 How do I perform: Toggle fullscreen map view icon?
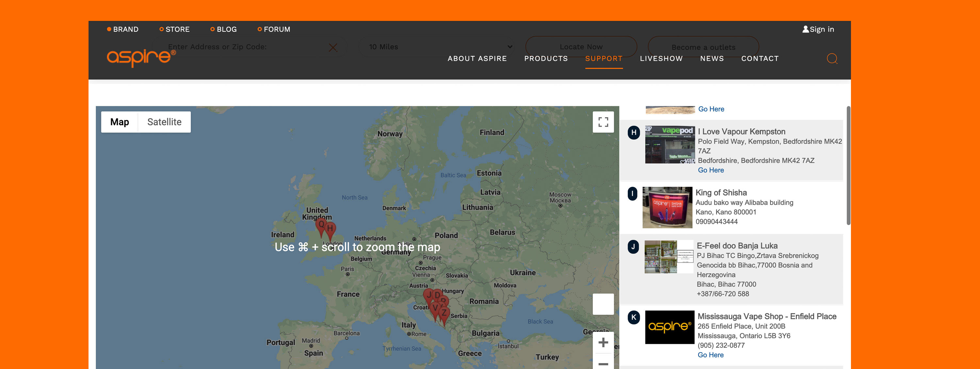(x=603, y=122)
